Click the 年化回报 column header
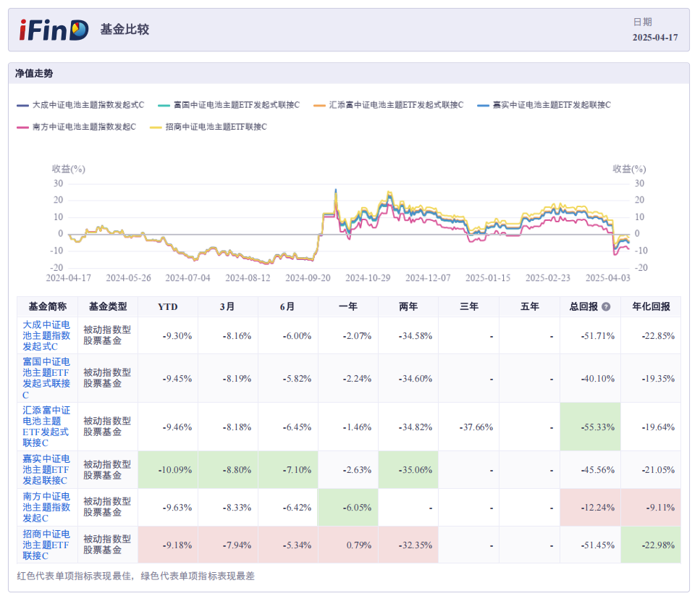The image size is (700, 604). 651,307
